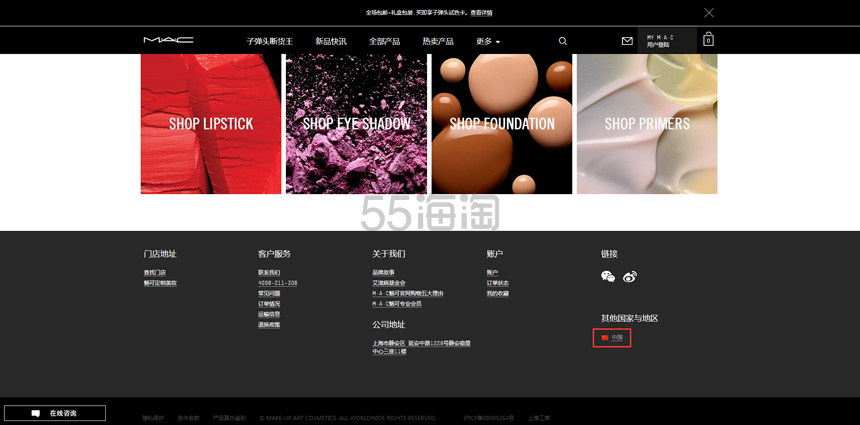Open 热卖产品 menu item
This screenshot has width=860, height=425.
[x=438, y=41]
